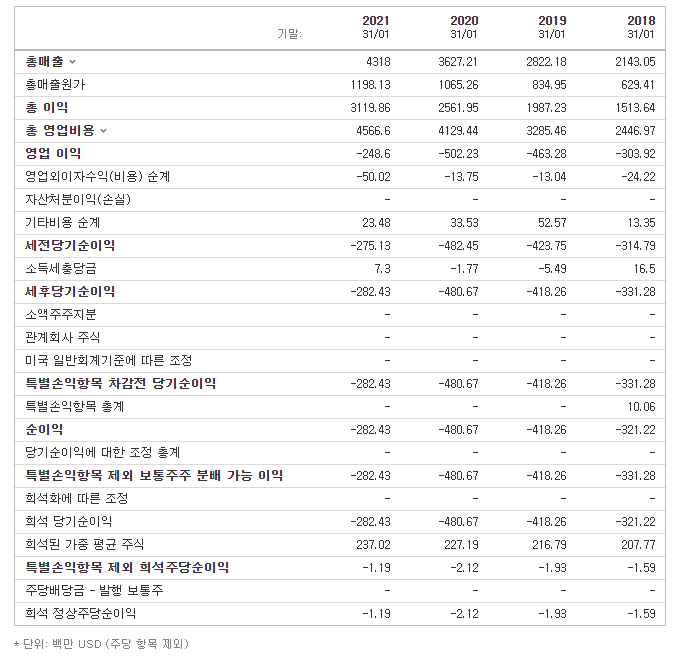Click the 10.06 extraordinary items value
Viewport: 673px width, 656px height.
click(641, 407)
